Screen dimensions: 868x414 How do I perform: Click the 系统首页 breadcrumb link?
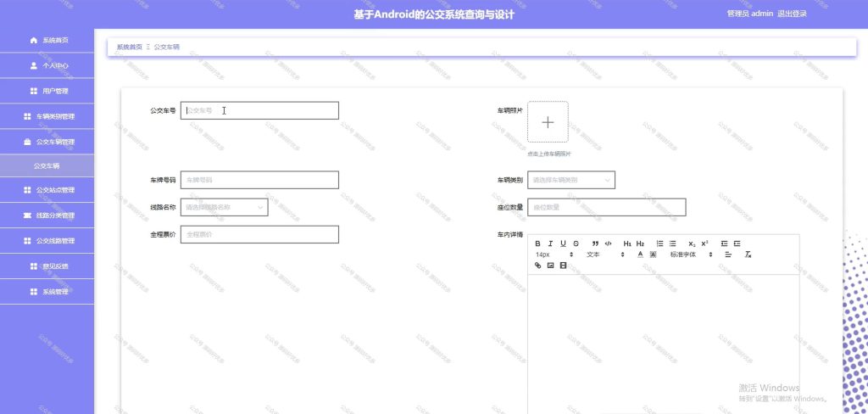coord(129,48)
